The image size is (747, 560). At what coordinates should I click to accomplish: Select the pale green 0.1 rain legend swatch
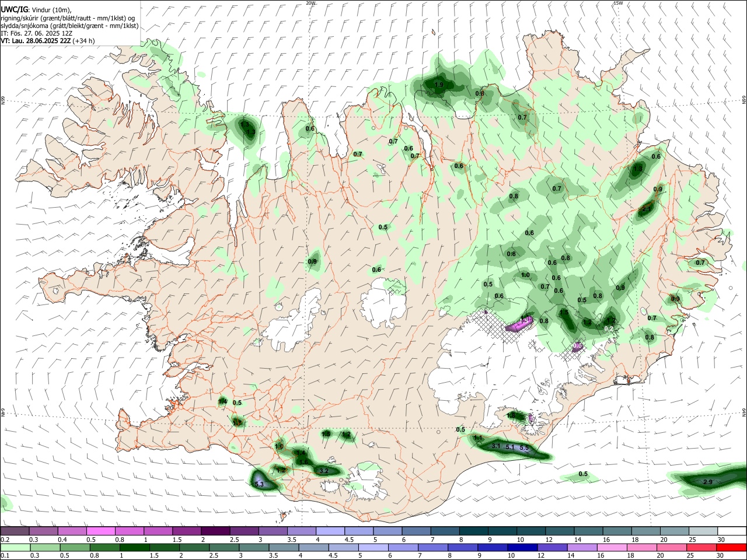pos(15,548)
